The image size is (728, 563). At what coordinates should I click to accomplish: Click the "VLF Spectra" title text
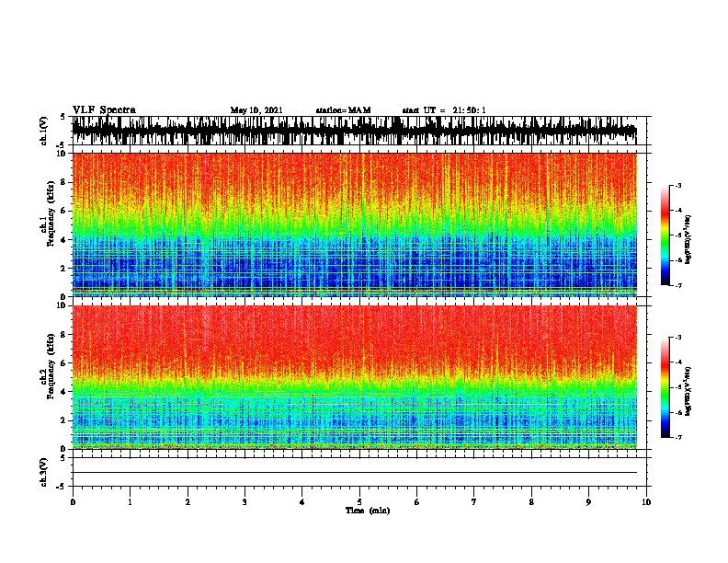click(x=104, y=109)
